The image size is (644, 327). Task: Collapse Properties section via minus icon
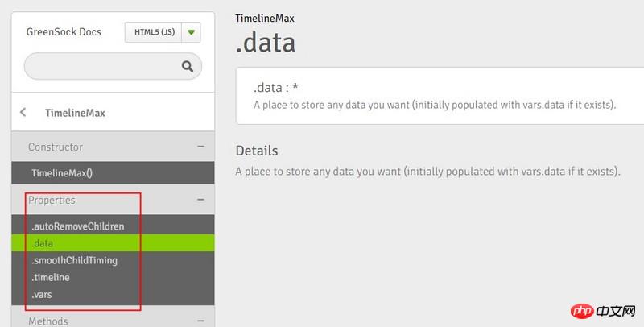pos(200,200)
